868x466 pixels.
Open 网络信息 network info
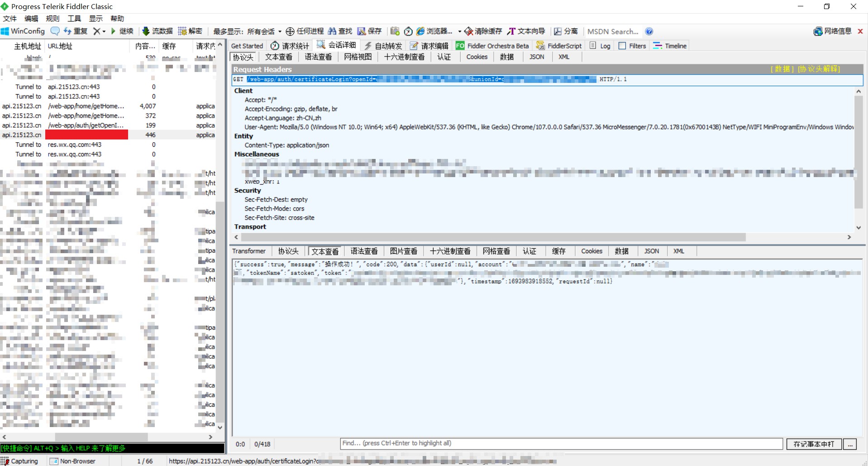click(832, 31)
